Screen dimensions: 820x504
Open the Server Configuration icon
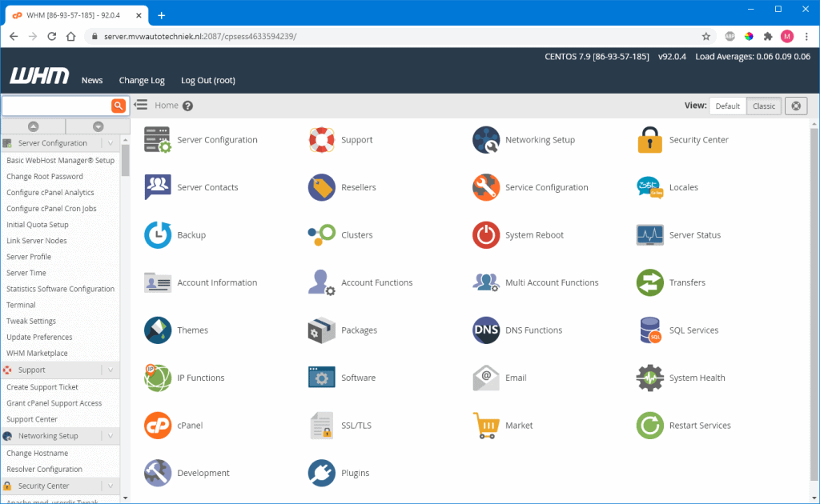158,140
